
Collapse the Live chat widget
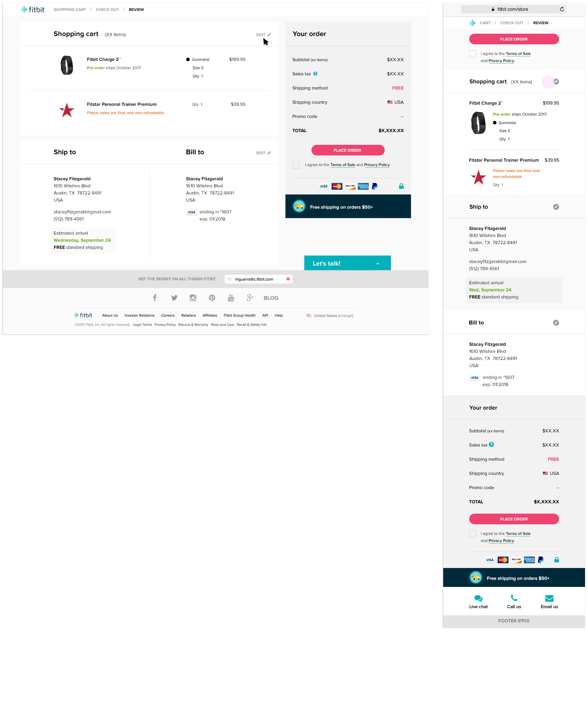point(377,263)
